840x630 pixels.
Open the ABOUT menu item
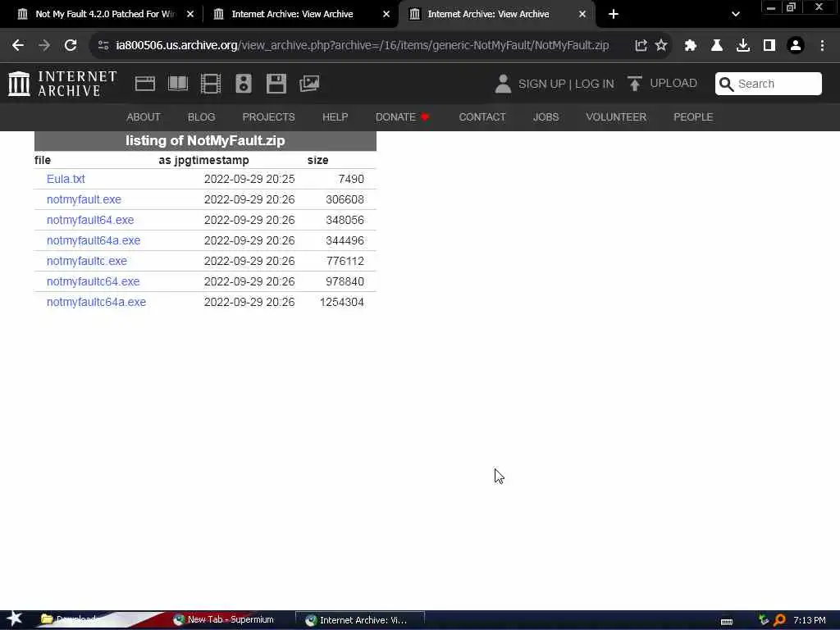(143, 116)
